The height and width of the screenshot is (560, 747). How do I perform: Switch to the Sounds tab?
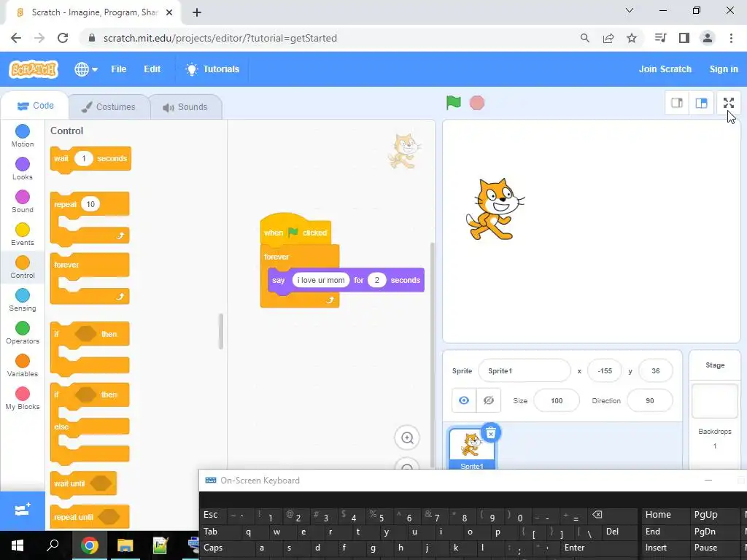185,107
